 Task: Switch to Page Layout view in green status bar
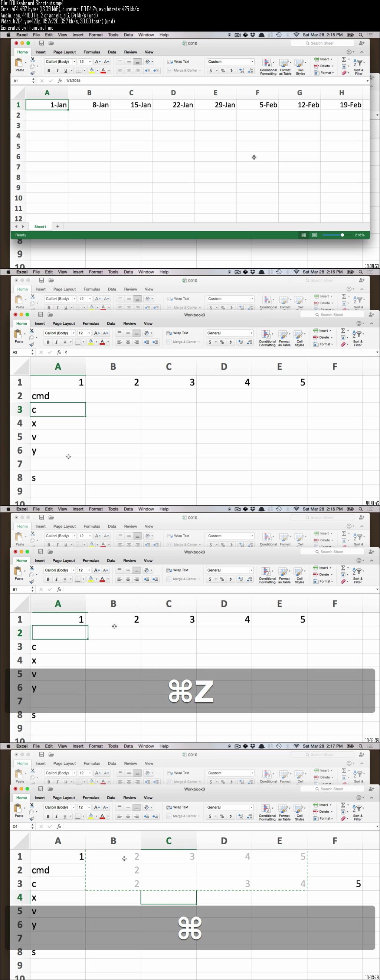(x=314, y=235)
